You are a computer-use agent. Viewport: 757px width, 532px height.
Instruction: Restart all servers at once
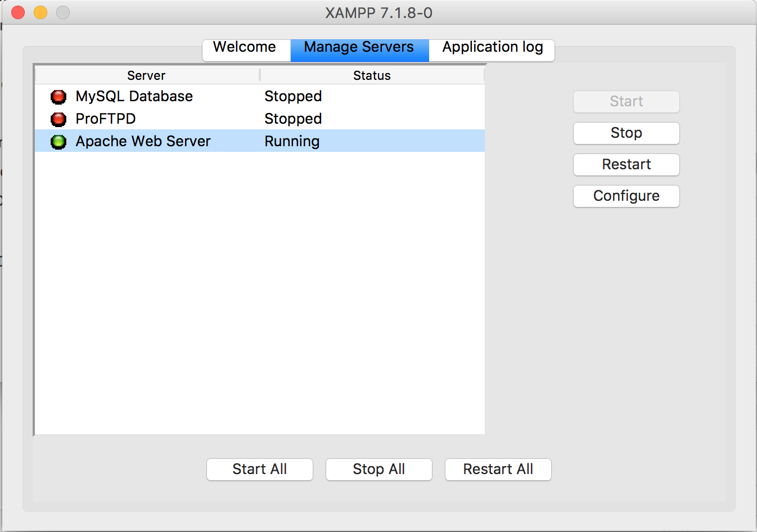[498, 470]
